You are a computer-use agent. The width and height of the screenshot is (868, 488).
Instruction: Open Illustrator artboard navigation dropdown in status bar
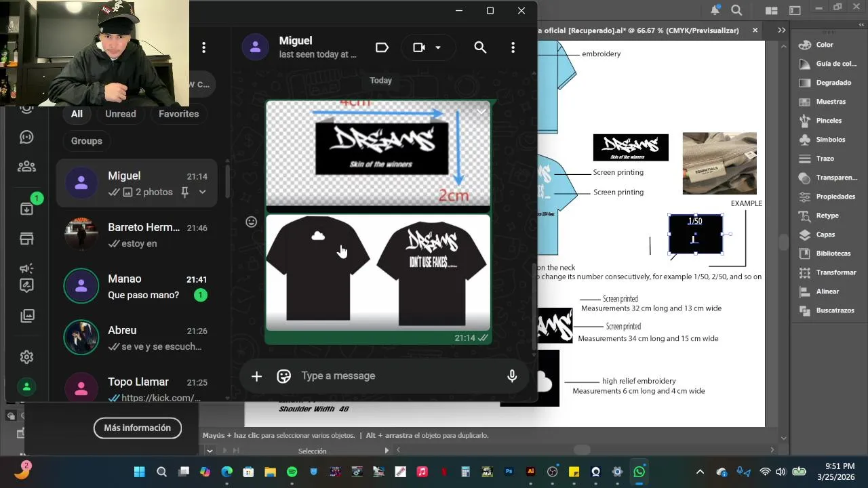[x=210, y=451]
